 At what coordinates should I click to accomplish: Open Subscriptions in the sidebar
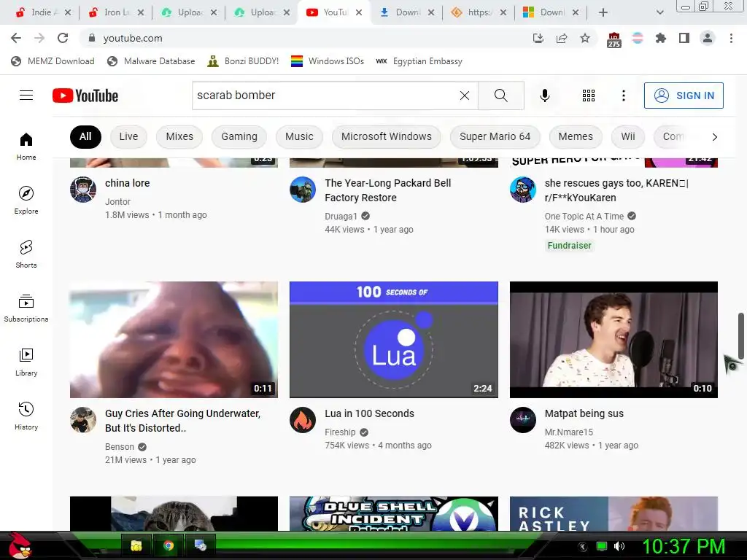(26, 308)
